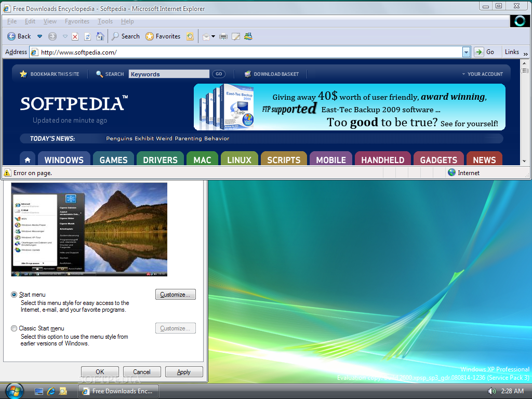
Task: Switch to the MAC tab
Action: 202,160
